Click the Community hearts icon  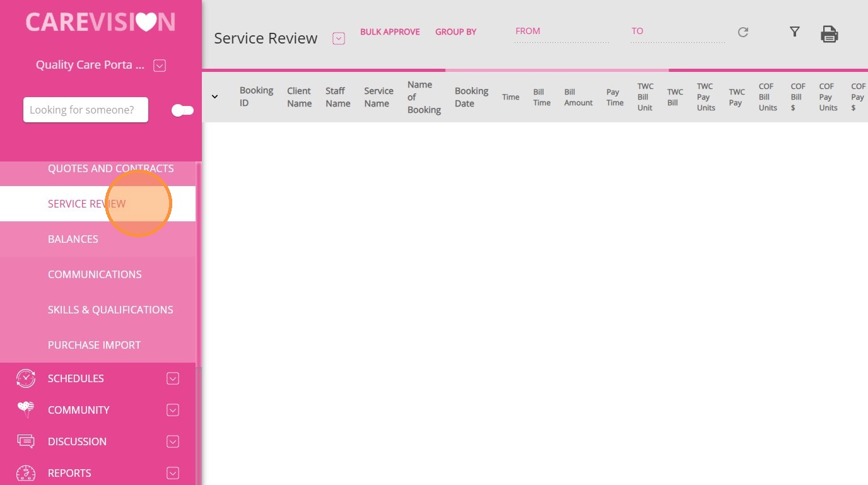pyautogui.click(x=26, y=410)
